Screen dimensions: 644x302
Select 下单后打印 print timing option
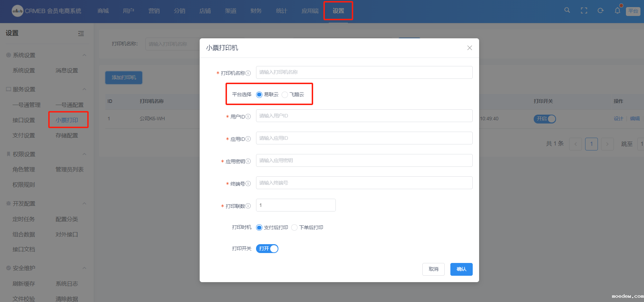(x=294, y=227)
